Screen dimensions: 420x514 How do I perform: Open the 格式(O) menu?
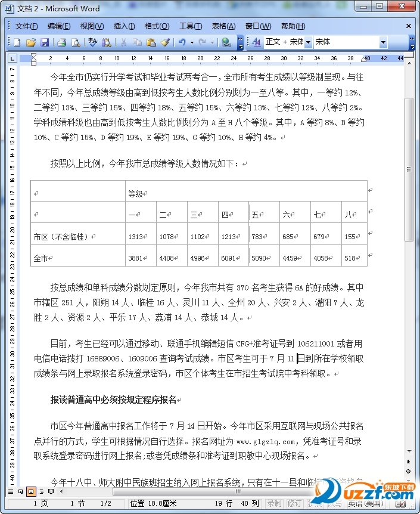(157, 26)
